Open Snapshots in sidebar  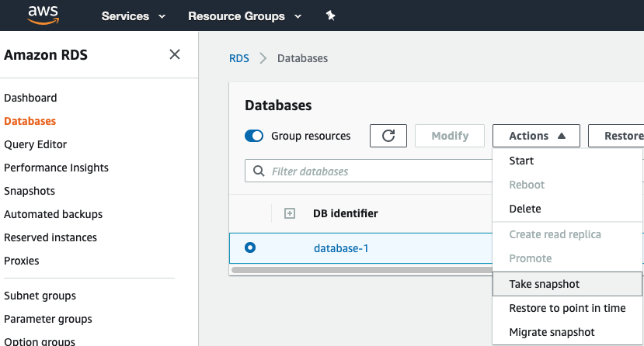30,191
